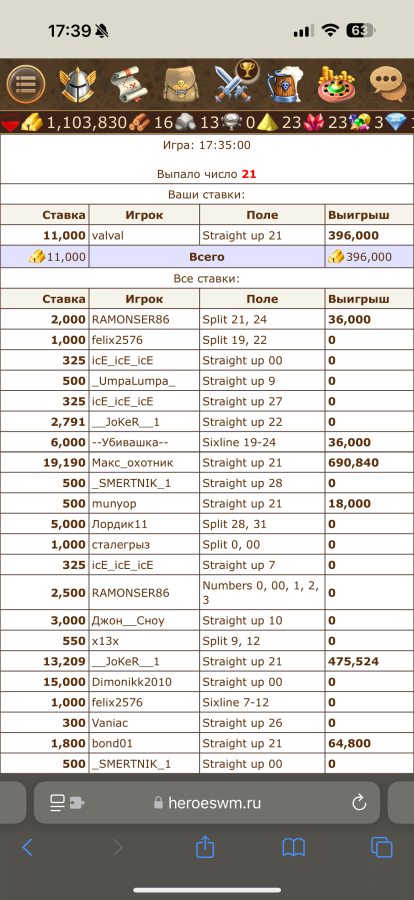Open Макс_охотник player profile

(x=132, y=463)
